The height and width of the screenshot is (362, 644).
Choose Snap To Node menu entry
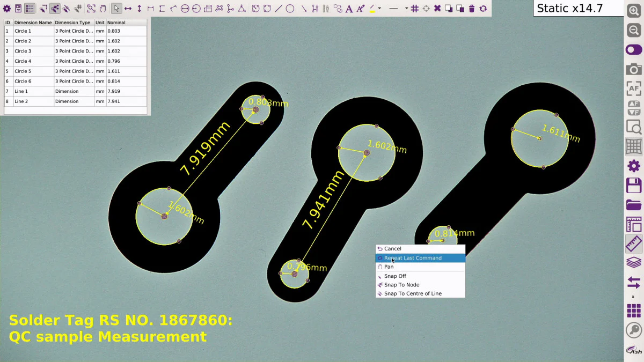(420, 285)
